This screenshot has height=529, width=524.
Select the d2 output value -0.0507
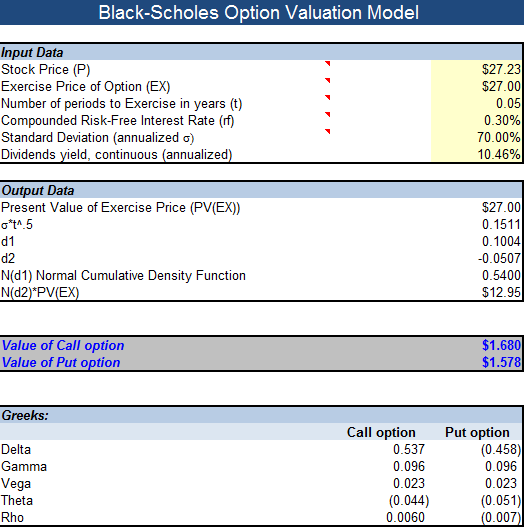point(499,258)
